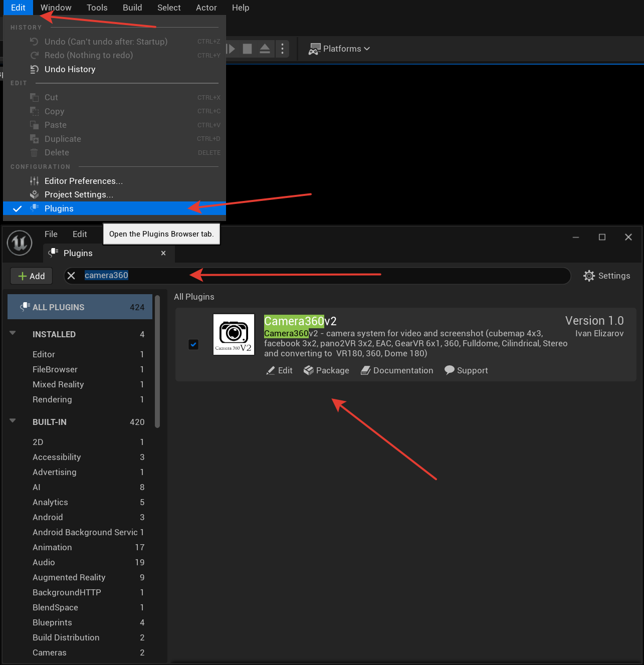Open the Select menu
Viewport: 644px width, 665px height.
click(169, 8)
